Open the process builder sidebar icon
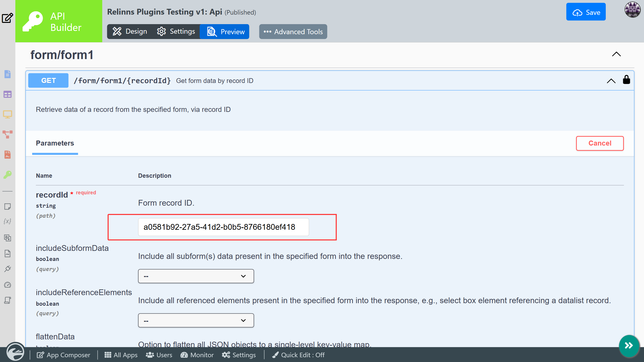 [8, 134]
